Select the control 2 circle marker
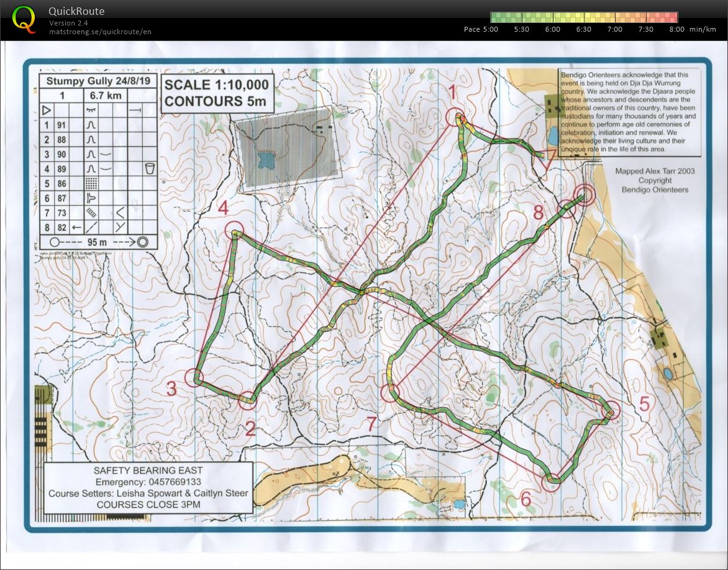Image resolution: width=728 pixels, height=570 pixels. click(248, 401)
